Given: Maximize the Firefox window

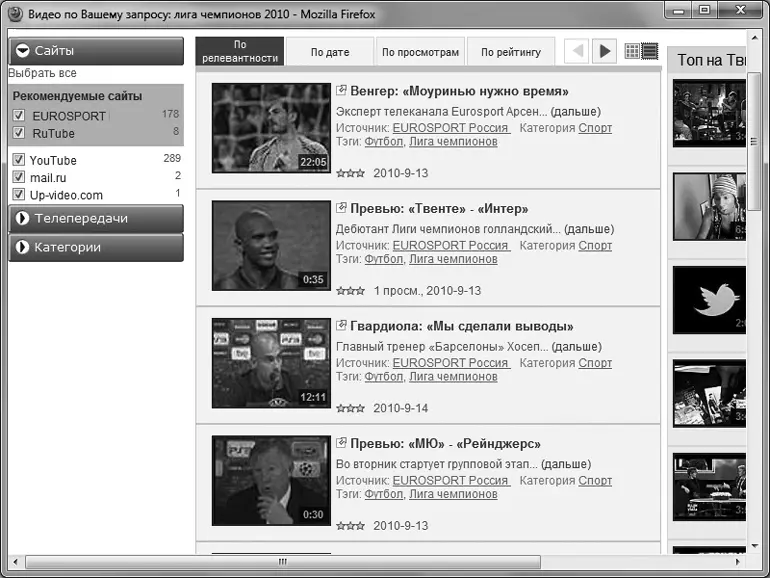Looking at the screenshot, I should coord(705,10).
